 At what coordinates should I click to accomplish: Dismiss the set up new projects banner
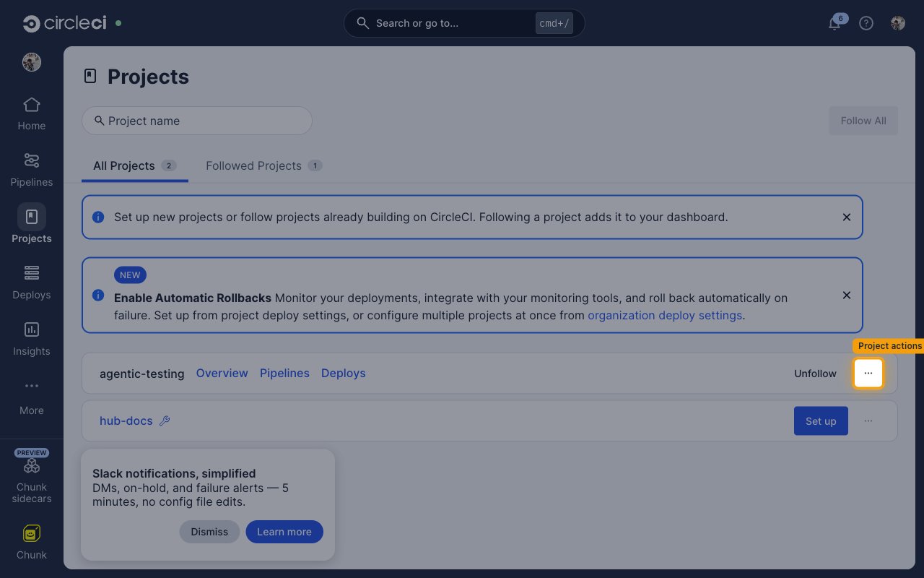(x=847, y=217)
